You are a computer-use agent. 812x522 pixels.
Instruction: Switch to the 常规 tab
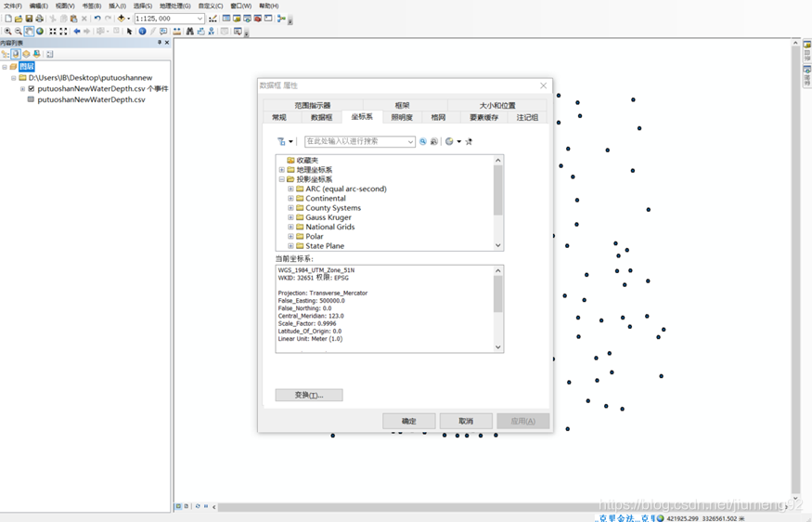[279, 118]
